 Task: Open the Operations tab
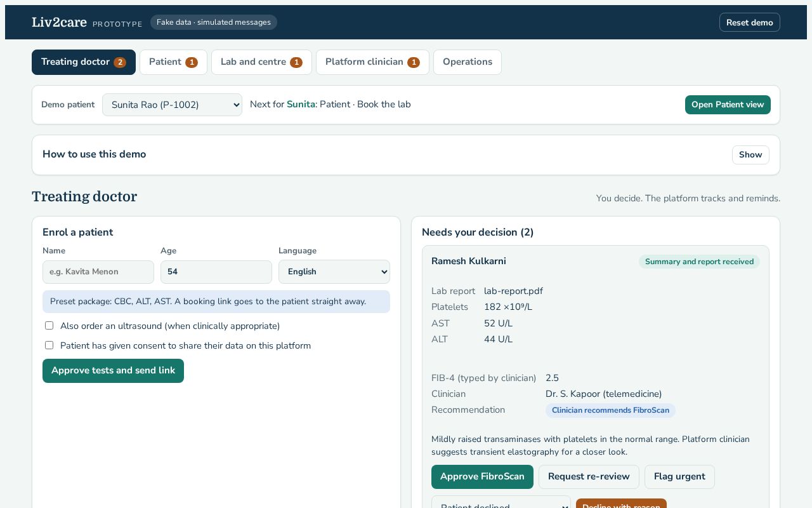click(x=468, y=62)
